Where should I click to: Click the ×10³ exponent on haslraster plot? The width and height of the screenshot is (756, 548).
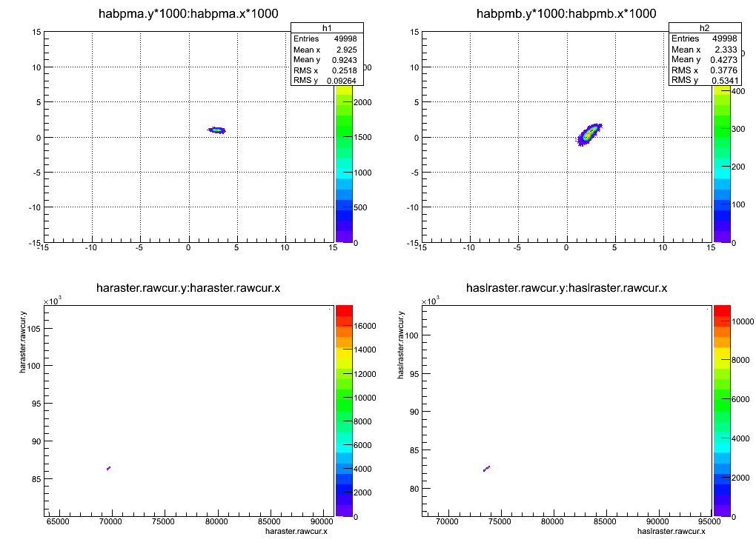[430, 301]
